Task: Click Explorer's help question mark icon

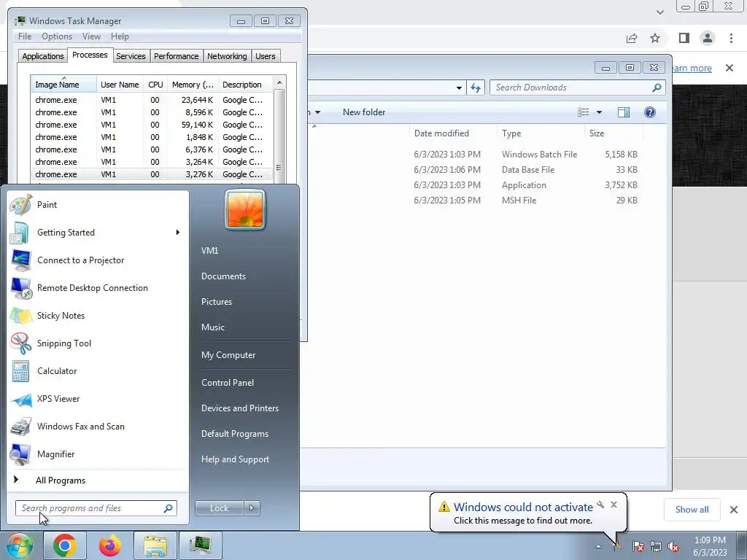Action: (x=649, y=112)
